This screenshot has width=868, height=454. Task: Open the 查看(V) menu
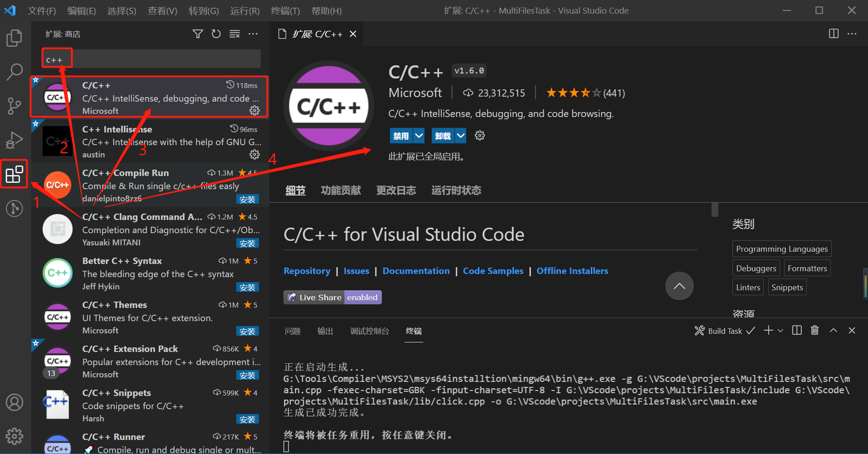click(162, 10)
